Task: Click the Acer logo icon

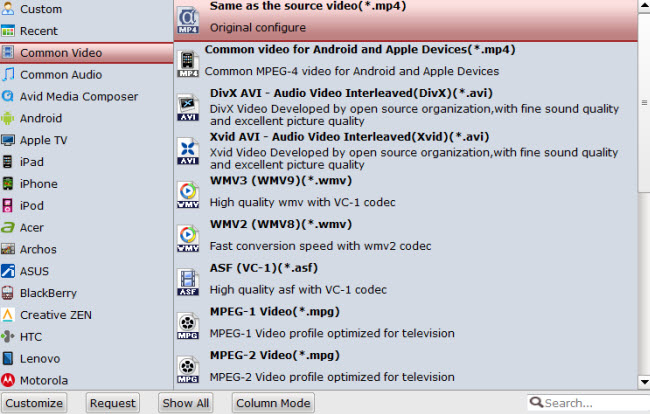Action: (7, 228)
